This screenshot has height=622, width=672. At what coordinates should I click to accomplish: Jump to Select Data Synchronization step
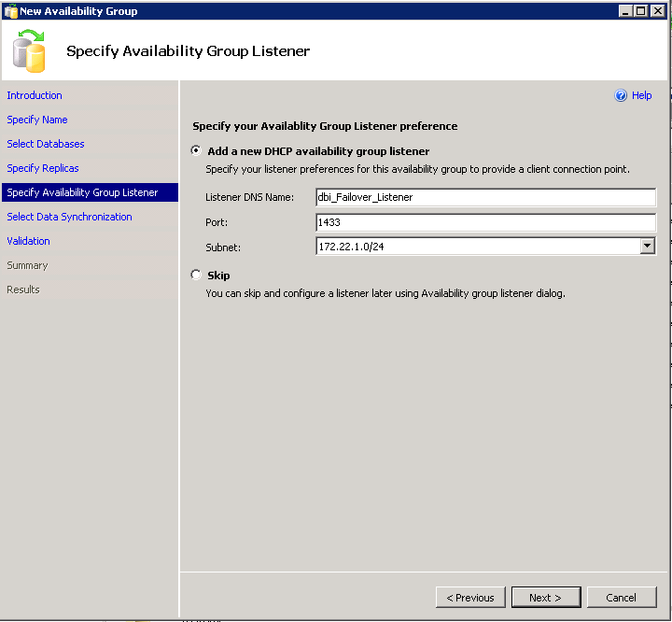[69, 217]
